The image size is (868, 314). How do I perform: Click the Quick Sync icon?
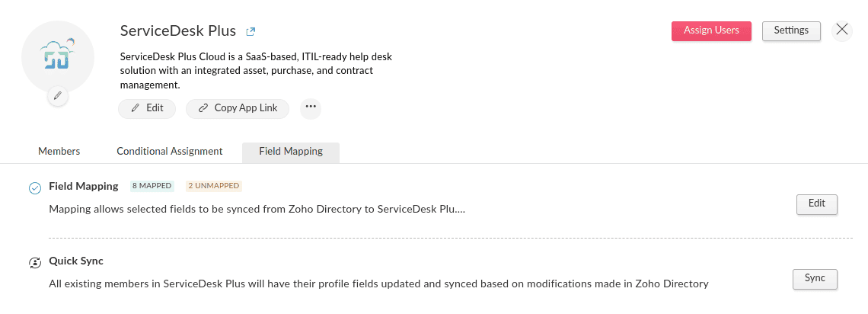pyautogui.click(x=35, y=262)
